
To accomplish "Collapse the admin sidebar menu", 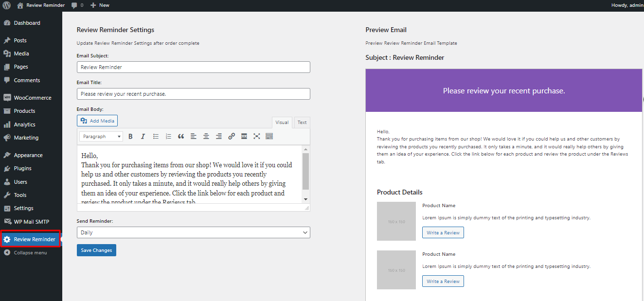I will tap(30, 253).
